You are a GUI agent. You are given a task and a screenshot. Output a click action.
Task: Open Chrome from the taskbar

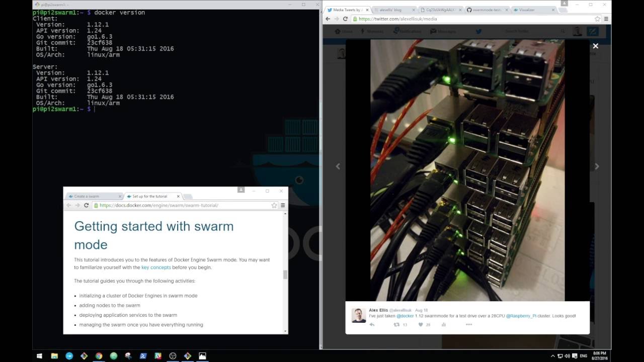[x=99, y=356]
